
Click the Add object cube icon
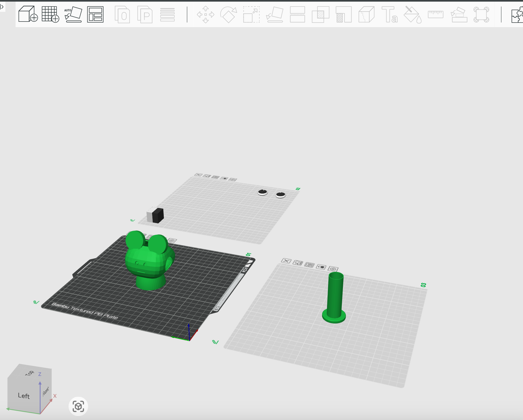click(x=28, y=14)
